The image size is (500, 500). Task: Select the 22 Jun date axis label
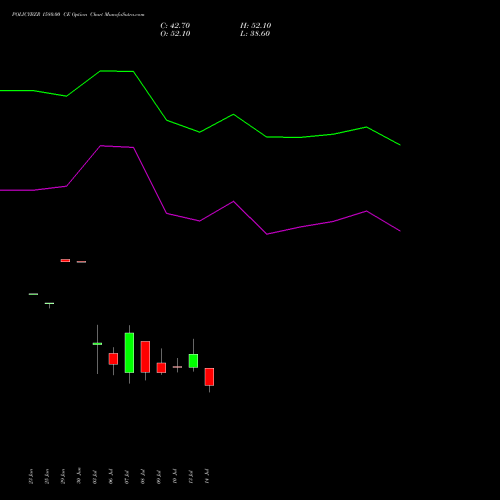click(31, 476)
